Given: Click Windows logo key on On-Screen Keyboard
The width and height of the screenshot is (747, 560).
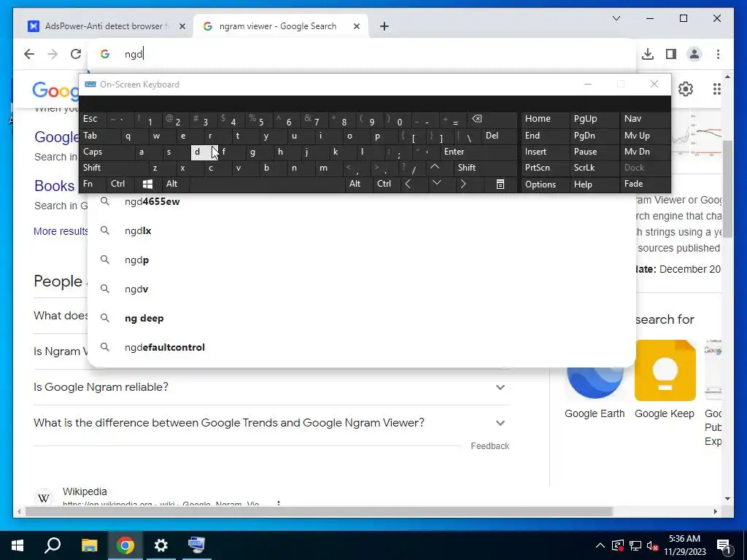Looking at the screenshot, I should (x=147, y=184).
